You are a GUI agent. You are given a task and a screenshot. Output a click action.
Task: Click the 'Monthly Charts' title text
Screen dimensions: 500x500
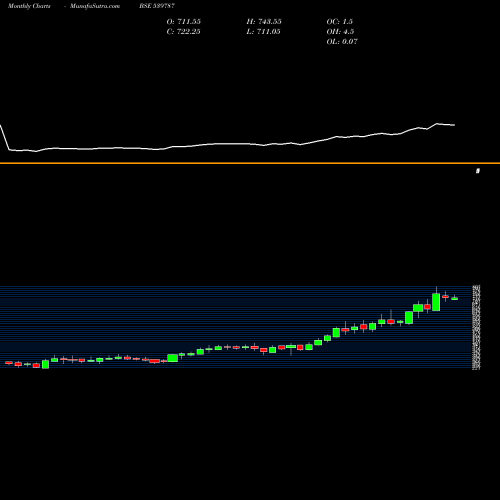click(29, 6)
